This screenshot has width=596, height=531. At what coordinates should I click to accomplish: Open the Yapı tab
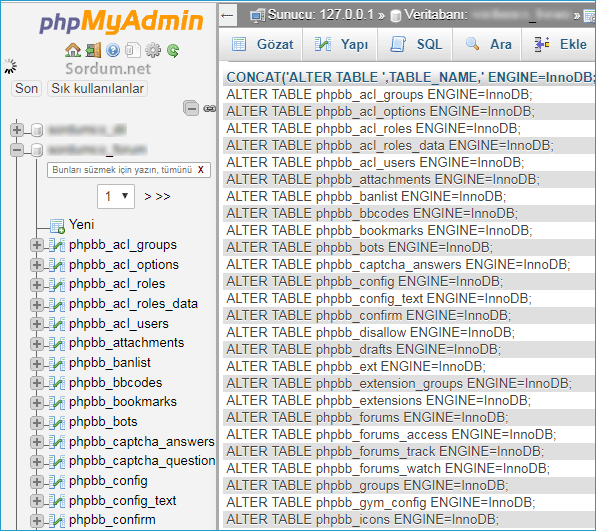click(x=340, y=44)
